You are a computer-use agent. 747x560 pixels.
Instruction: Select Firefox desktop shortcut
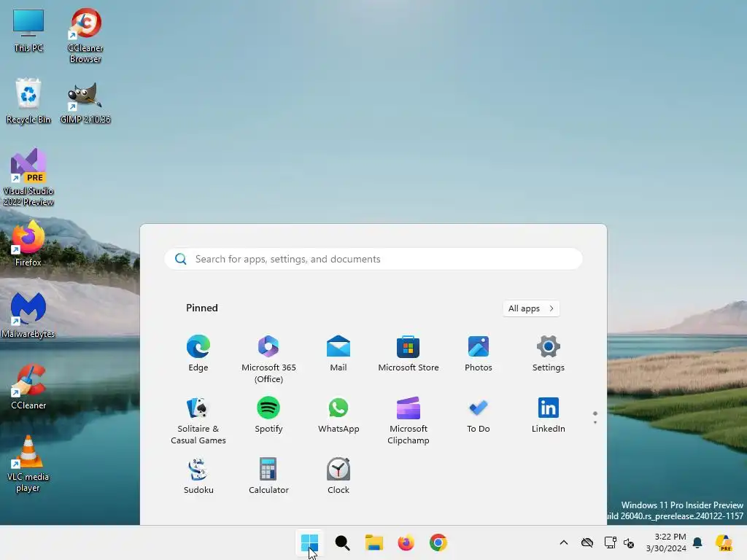[x=28, y=243]
